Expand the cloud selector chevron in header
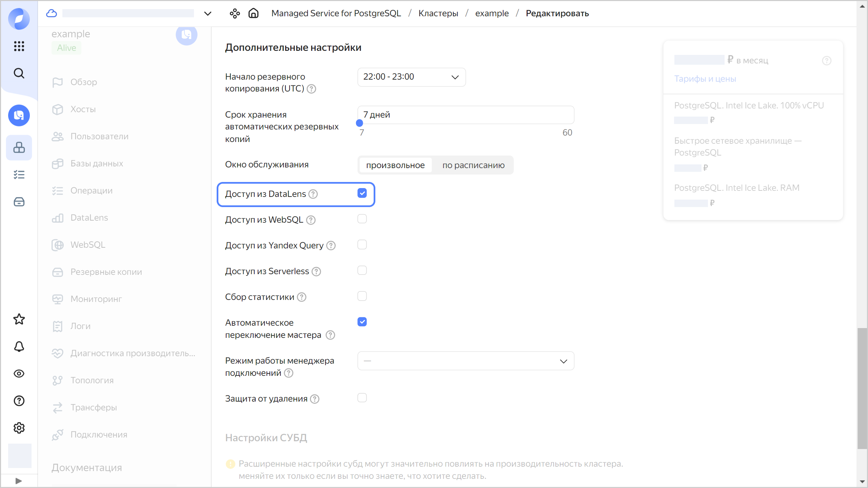 click(208, 14)
